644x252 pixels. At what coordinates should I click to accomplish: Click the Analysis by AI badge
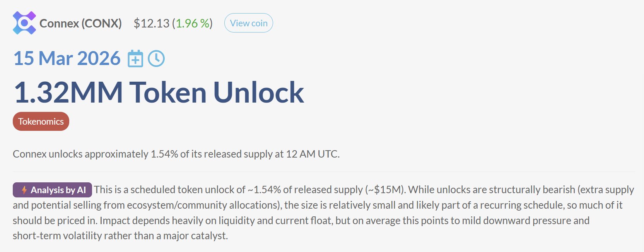(x=53, y=190)
